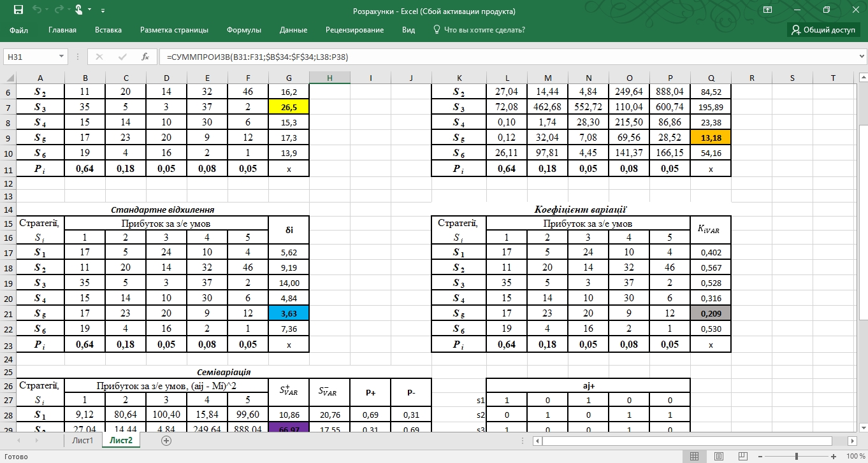Click the Redo arrow in quick access toolbar
This screenshot has width=868, height=463.
click(58, 10)
